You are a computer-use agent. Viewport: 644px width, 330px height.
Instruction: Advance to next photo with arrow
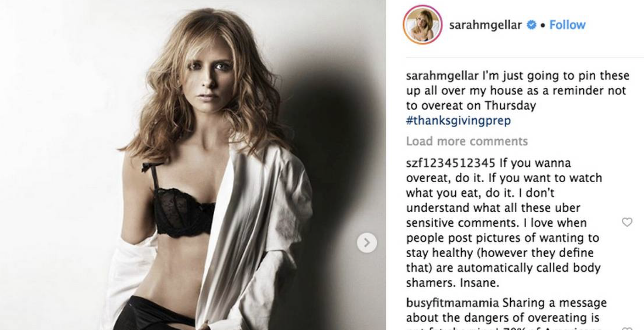point(367,243)
